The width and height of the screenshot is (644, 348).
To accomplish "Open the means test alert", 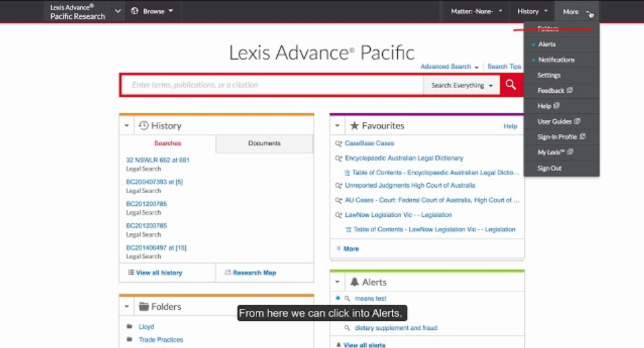I will [371, 298].
